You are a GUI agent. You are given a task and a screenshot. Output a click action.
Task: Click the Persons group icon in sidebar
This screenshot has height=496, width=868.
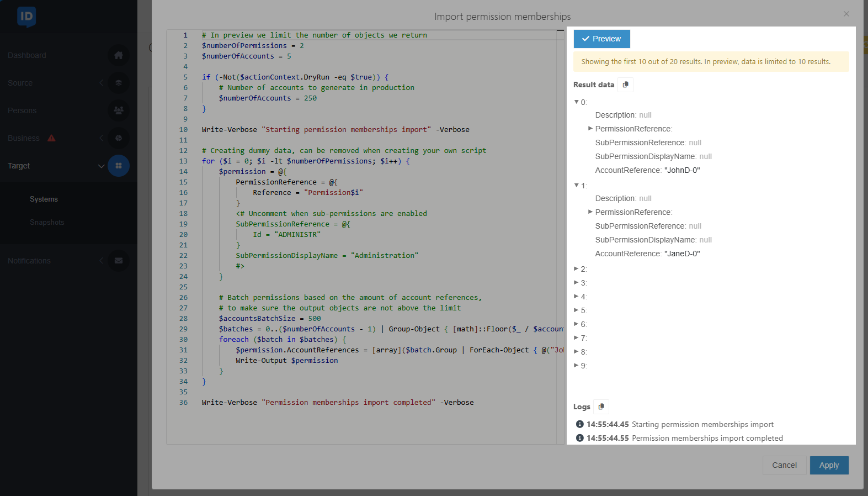[x=119, y=110]
